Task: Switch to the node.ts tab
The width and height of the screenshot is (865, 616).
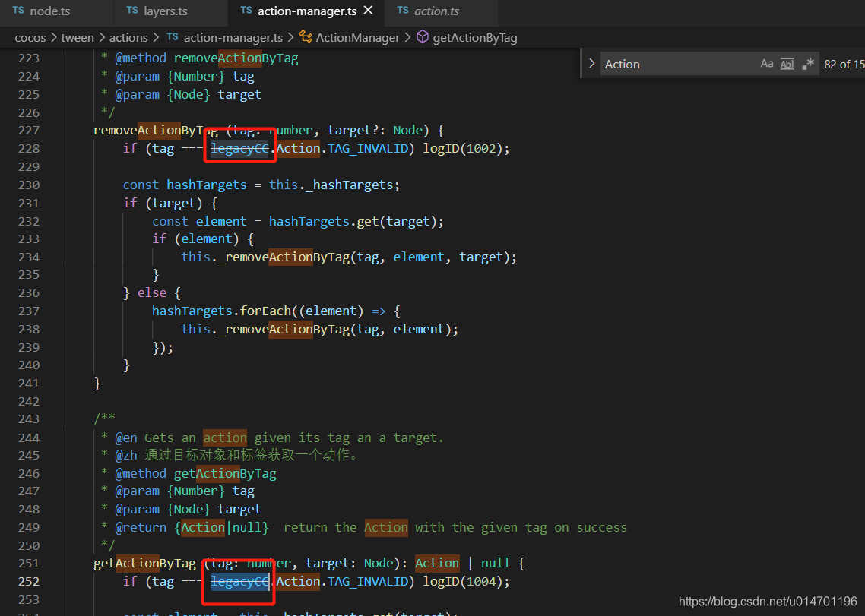Action: [x=49, y=11]
